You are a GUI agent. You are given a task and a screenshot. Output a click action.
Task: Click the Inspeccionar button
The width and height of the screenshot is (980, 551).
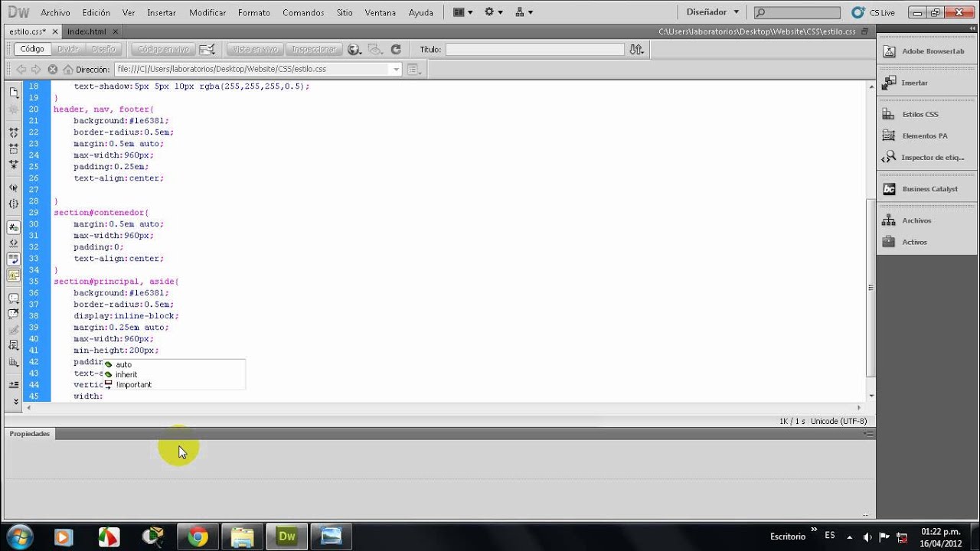tap(314, 49)
